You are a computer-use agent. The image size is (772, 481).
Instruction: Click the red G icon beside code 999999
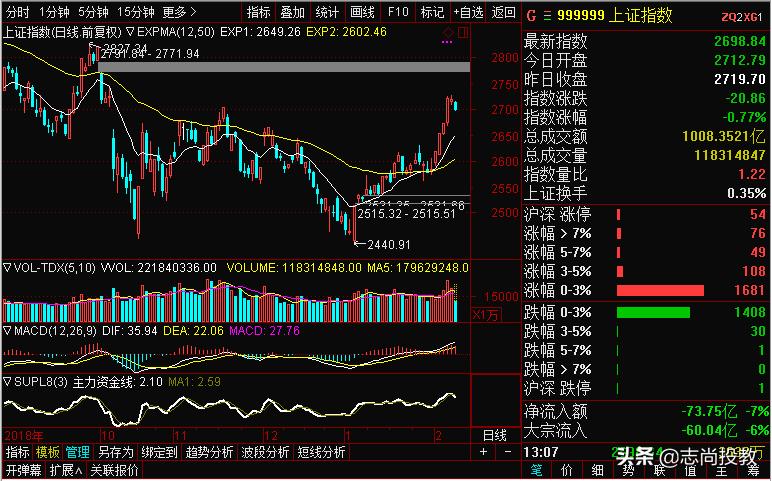coord(531,16)
